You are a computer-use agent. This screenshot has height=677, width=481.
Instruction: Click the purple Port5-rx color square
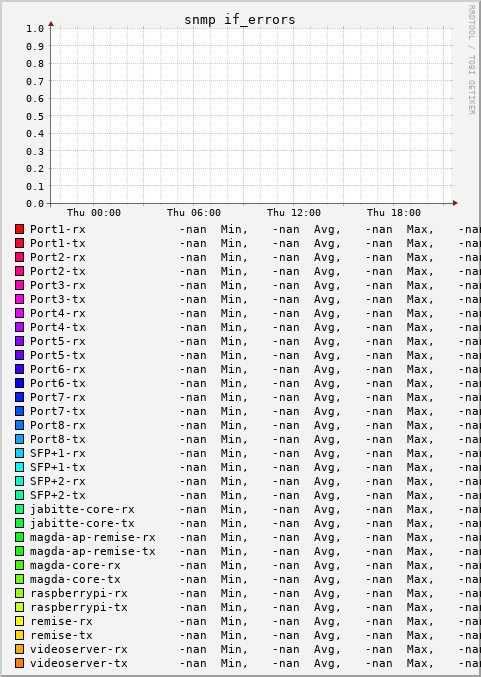pos(19,341)
